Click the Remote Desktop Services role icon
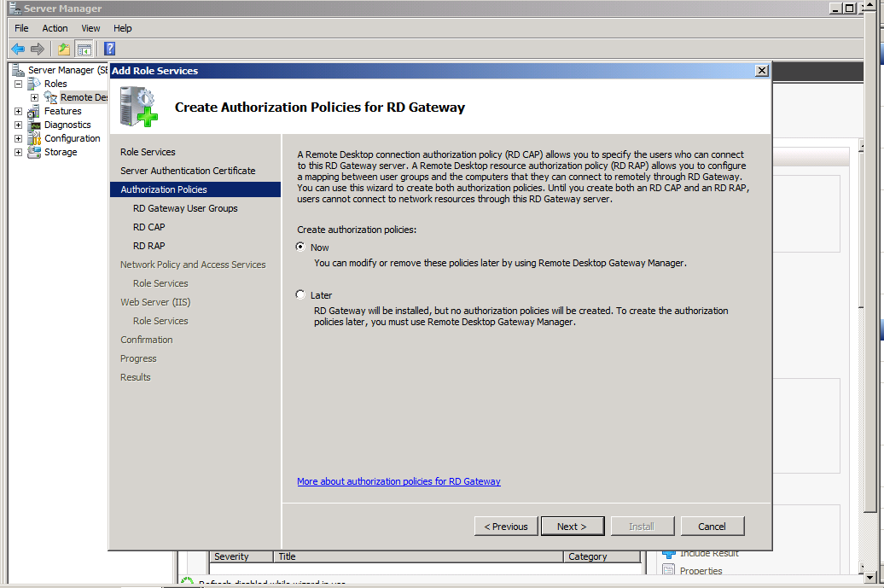Screen dimensions: 884x588 50,97
